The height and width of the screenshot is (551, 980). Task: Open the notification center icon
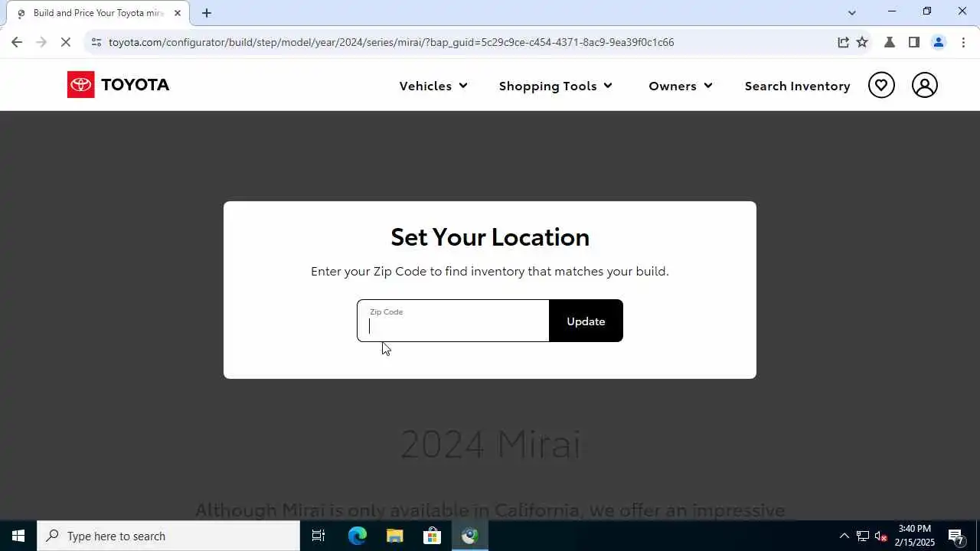coord(955,536)
